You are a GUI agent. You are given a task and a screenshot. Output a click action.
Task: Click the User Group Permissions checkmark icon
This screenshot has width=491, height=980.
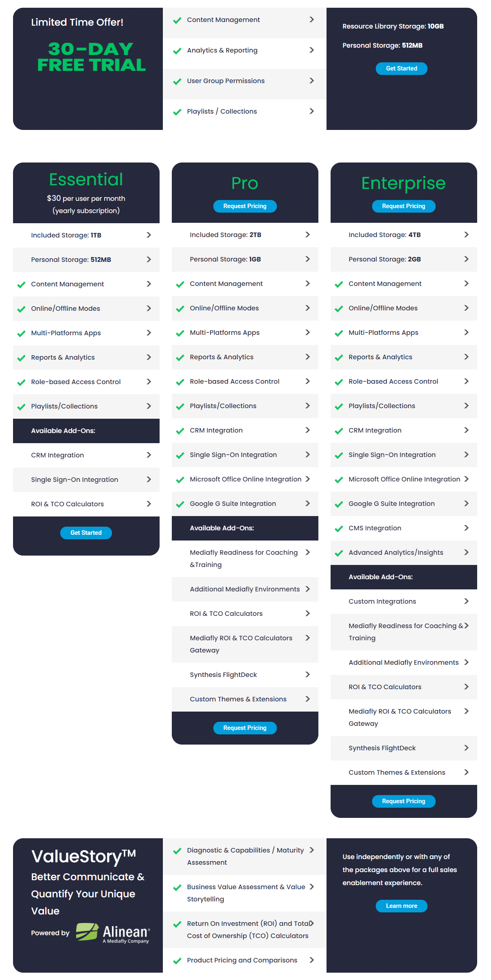click(177, 81)
